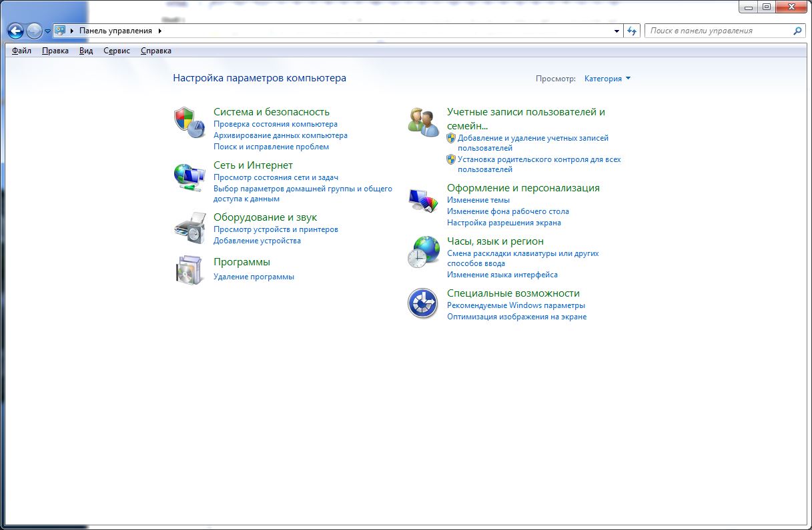This screenshot has width=812, height=530.
Task: Open Сеть и Интернет category
Action: click(x=253, y=165)
